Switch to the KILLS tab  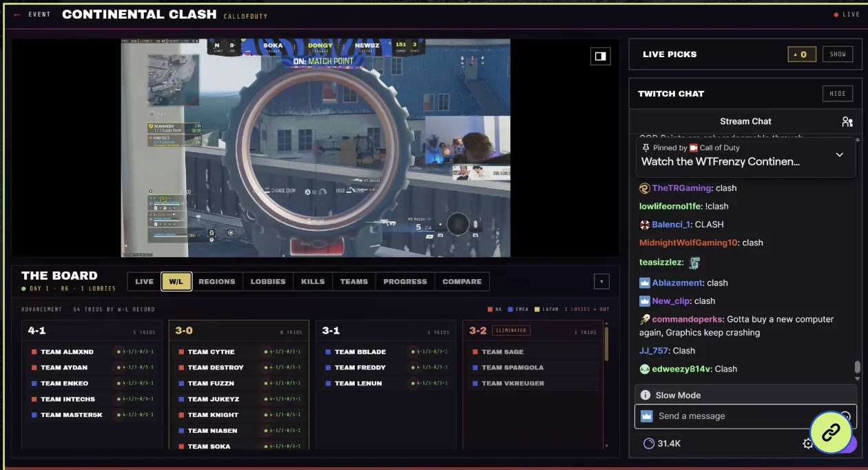(x=313, y=281)
